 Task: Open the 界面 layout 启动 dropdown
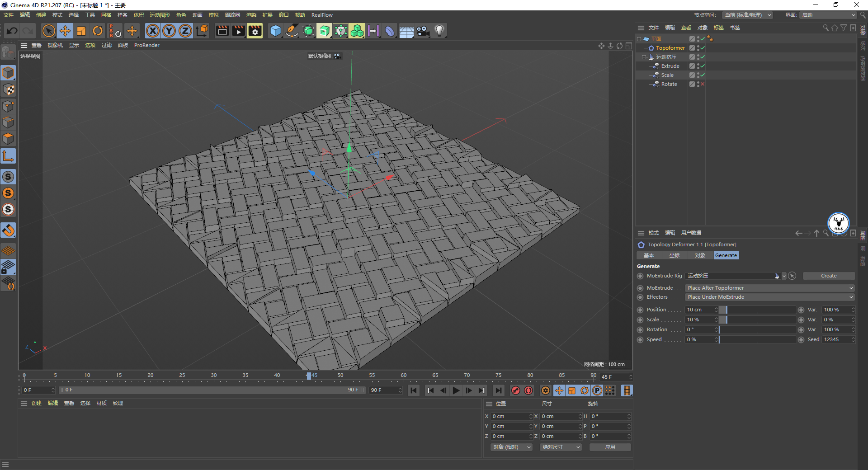click(x=828, y=15)
